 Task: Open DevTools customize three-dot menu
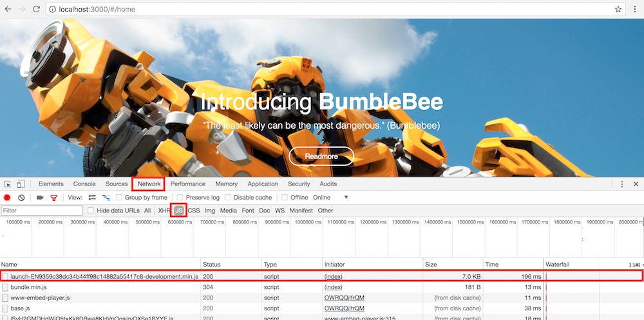coord(622,184)
